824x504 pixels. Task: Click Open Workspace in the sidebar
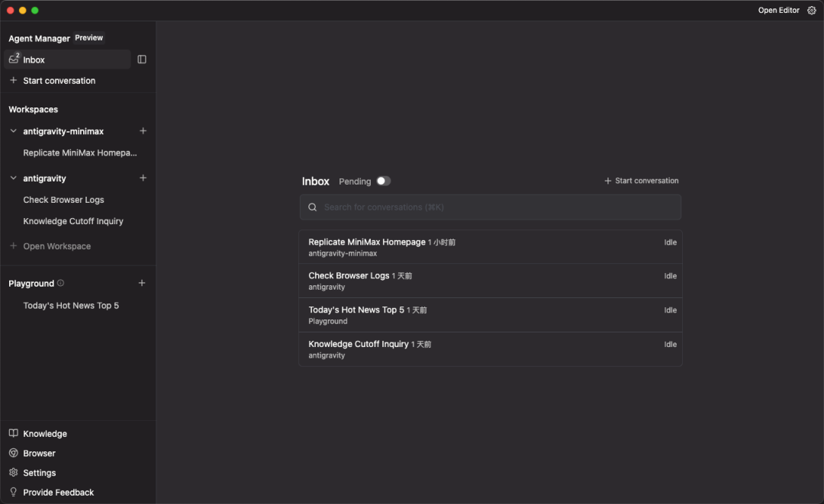56,246
